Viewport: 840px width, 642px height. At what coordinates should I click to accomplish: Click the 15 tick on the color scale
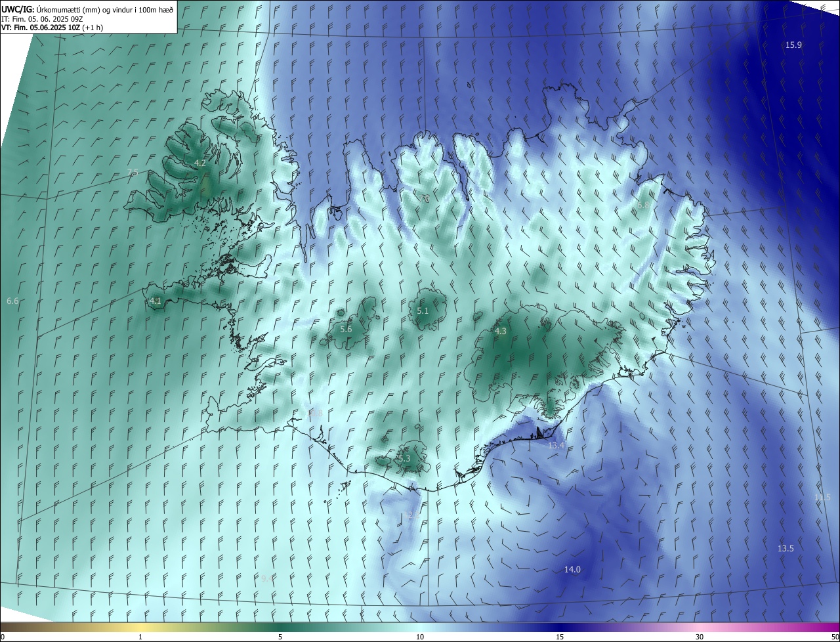pos(560,637)
